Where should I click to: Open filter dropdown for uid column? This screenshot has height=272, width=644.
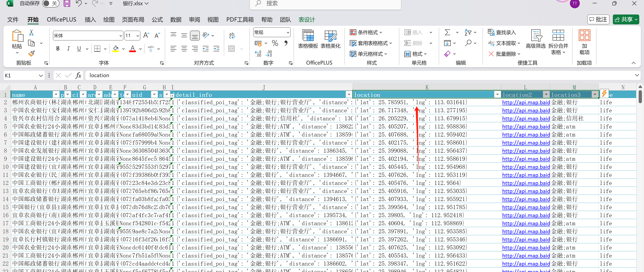pos(154,95)
